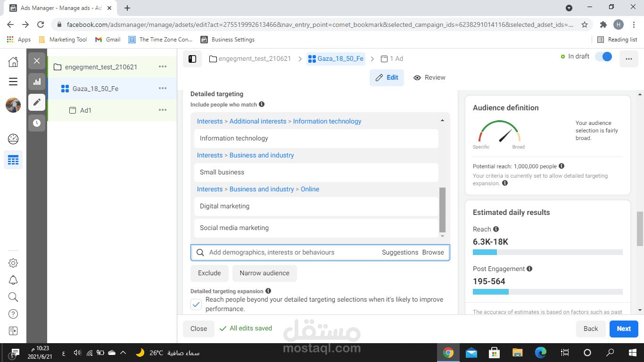Viewport: 644px width, 362px height.
Task: Select the Digital marketing interest row
Action: click(316, 206)
